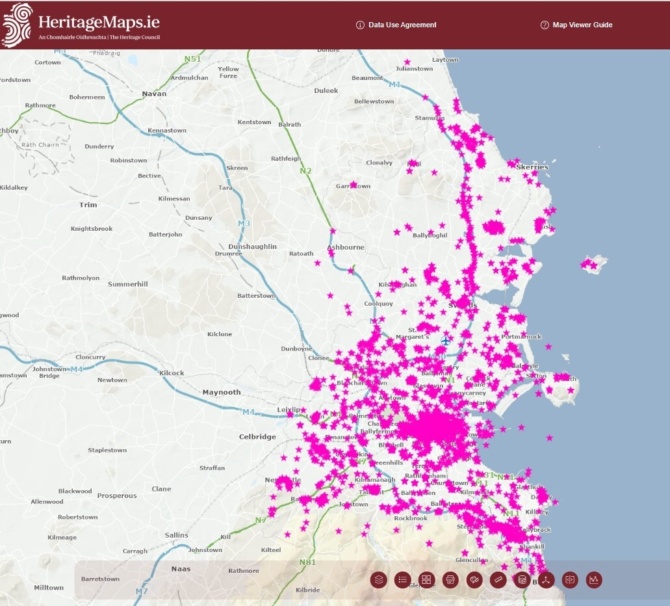Click the Celbridge town label
The width and height of the screenshot is (670, 606).
tap(257, 437)
